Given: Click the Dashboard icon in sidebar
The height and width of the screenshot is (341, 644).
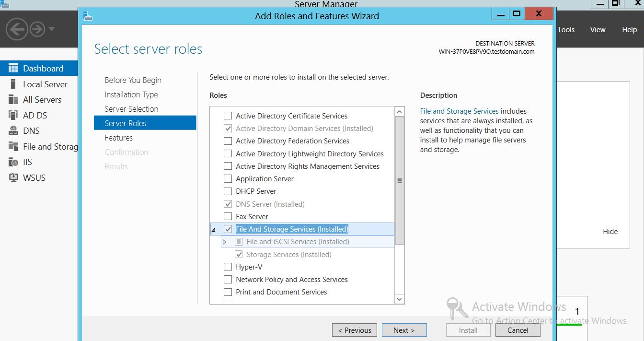Looking at the screenshot, I should [x=13, y=68].
